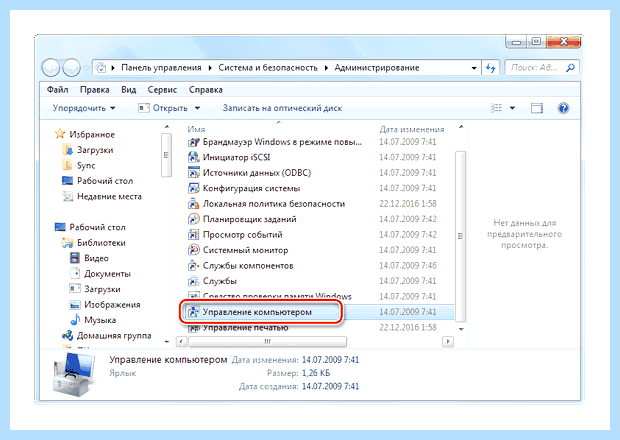Click in the search input field

click(x=535, y=68)
